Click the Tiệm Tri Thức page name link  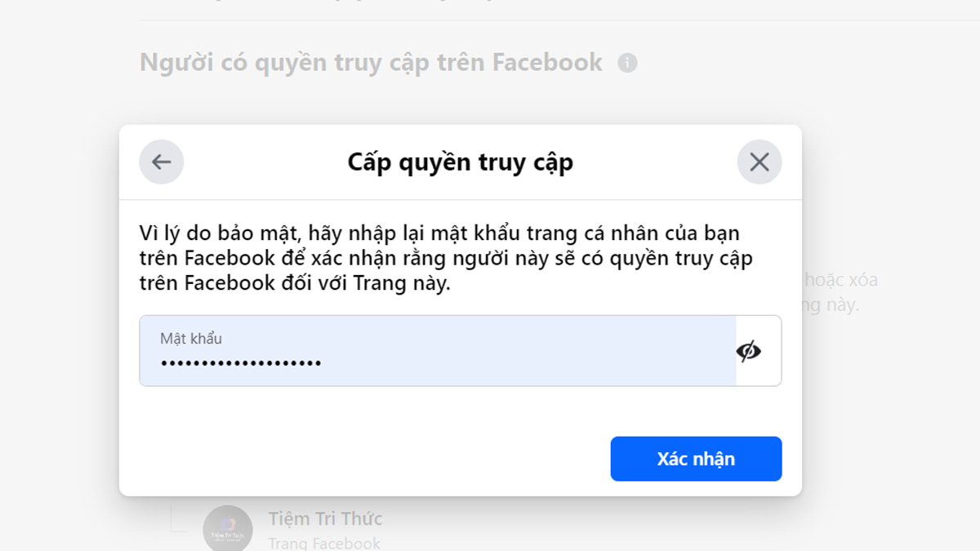327,518
